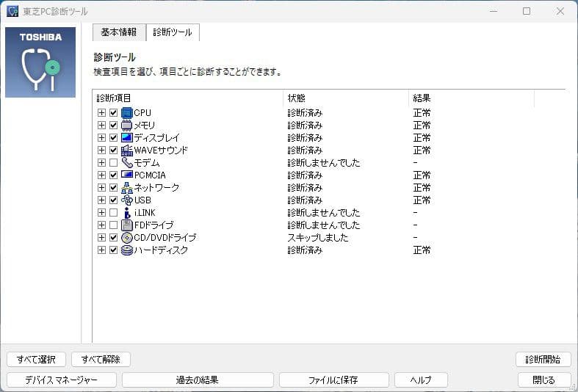The width and height of the screenshot is (578, 392).
Task: Uncheck the CD/DVDドライブ checkbox
Action: tap(114, 238)
